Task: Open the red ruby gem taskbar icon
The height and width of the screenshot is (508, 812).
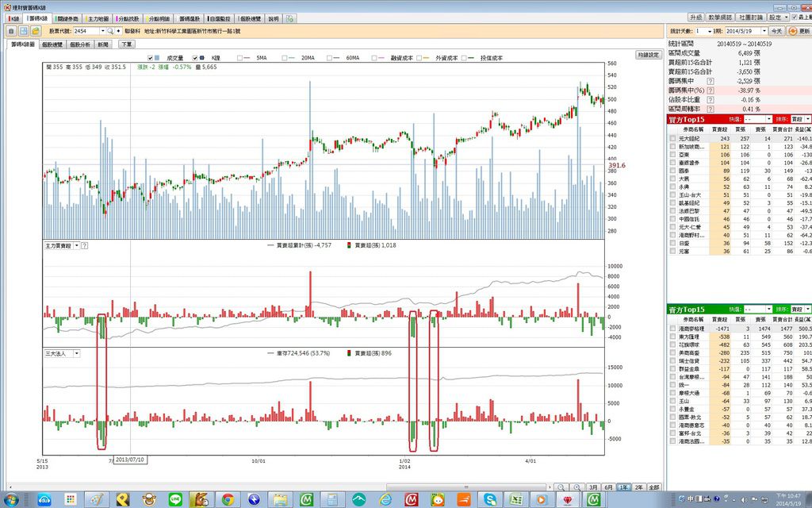Action: (568, 500)
